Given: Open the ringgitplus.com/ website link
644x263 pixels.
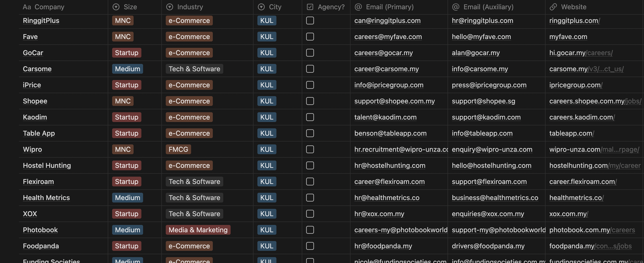Looking at the screenshot, I should (575, 20).
